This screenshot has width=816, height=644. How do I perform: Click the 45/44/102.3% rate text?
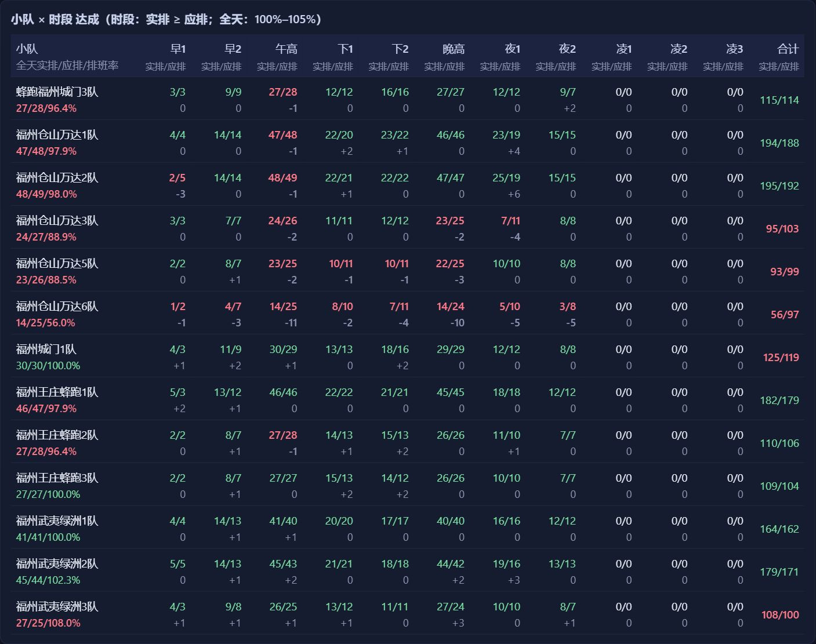click(48, 580)
